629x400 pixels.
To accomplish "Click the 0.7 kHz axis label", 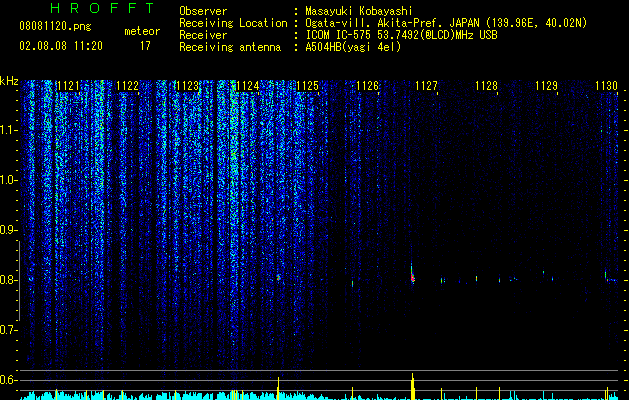I will pos(9,330).
